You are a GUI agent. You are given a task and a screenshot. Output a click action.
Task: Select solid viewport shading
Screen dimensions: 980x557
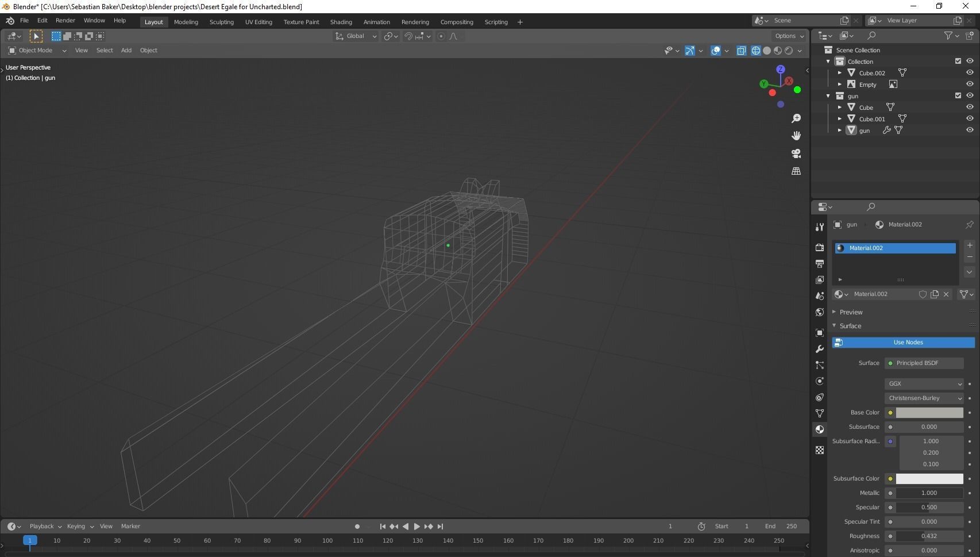767,51
